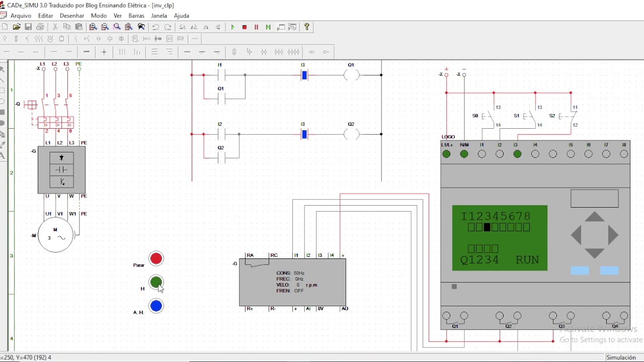Click the Q1 output coil in ladder

(x=351, y=75)
